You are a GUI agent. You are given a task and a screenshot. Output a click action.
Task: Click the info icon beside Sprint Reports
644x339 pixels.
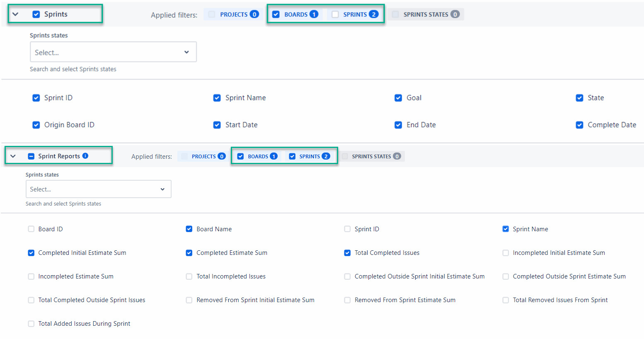tap(85, 156)
